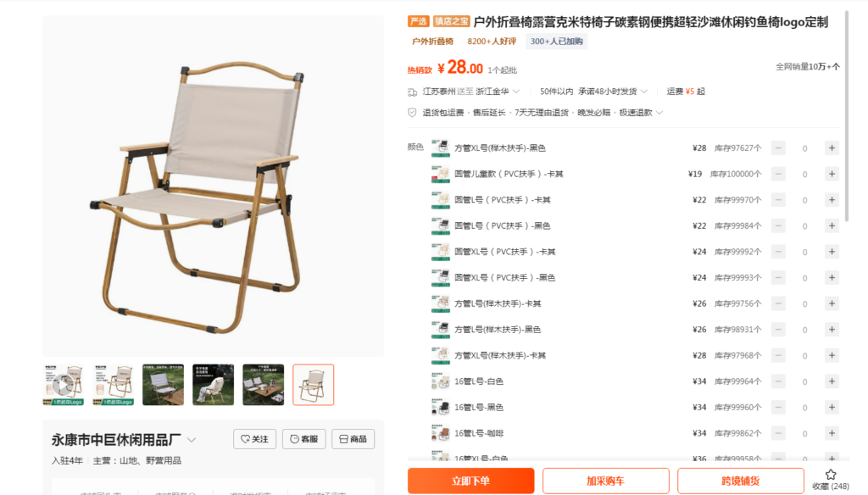Click the 立即下单 order now button
868x495 pixels.
click(471, 481)
